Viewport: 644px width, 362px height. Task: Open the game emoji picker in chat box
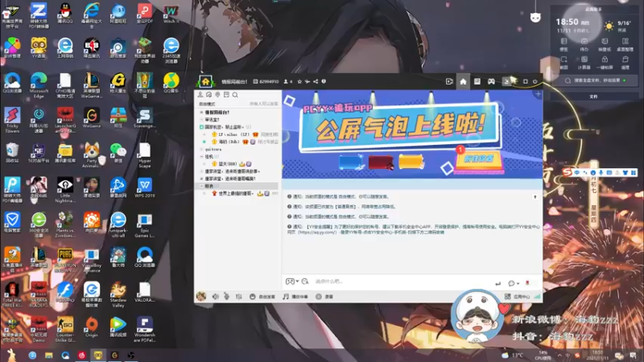(290, 282)
